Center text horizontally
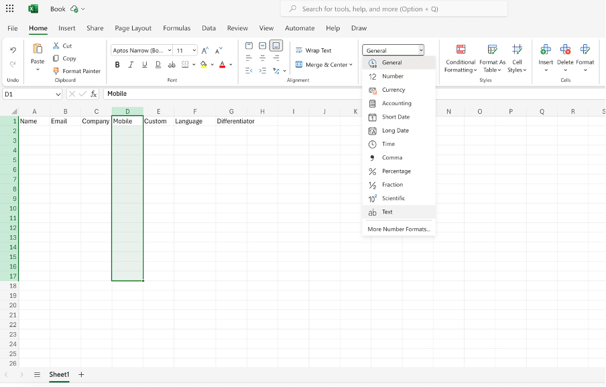 point(262,58)
